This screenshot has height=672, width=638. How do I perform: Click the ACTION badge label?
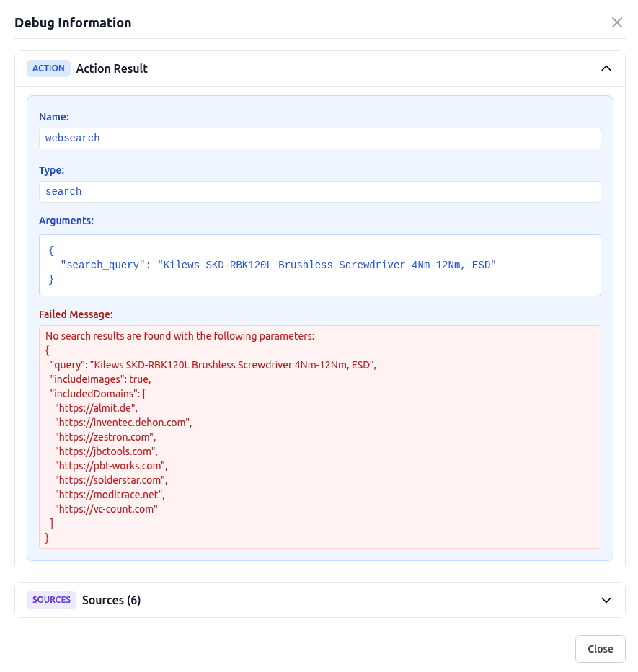click(x=48, y=68)
